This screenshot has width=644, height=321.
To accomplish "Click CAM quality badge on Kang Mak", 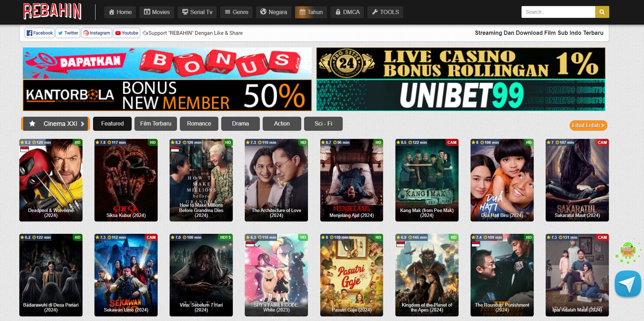I will [452, 142].
